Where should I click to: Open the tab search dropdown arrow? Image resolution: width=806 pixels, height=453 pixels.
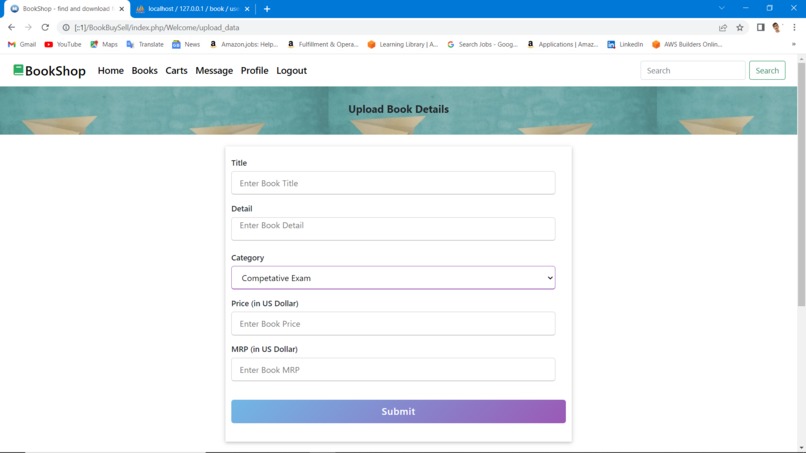click(x=722, y=8)
